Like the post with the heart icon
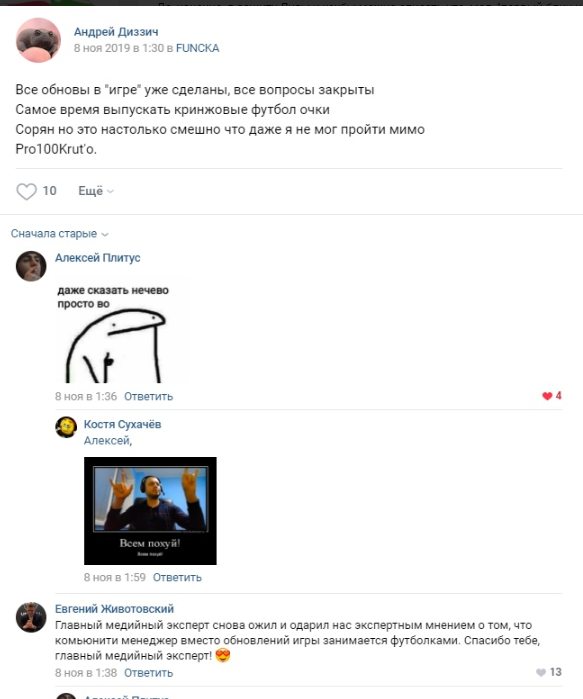Image resolution: width=583 pixels, height=699 pixels. pos(26,191)
